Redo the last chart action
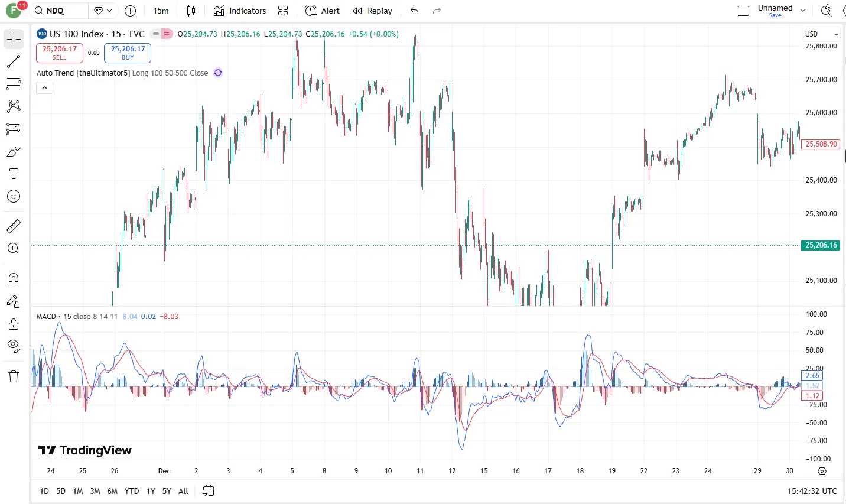Screen dimensions: 846x504 [x=437, y=11]
